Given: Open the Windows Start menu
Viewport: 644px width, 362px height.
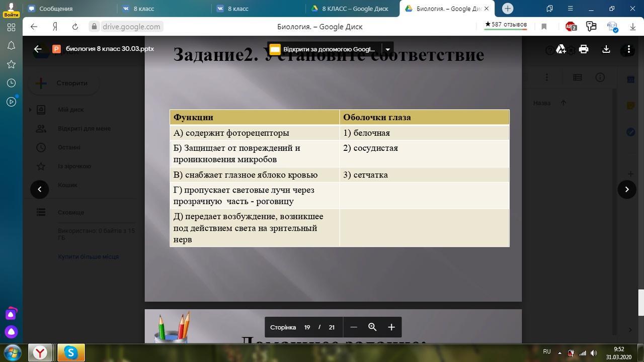Looking at the screenshot, I should pos(13,352).
